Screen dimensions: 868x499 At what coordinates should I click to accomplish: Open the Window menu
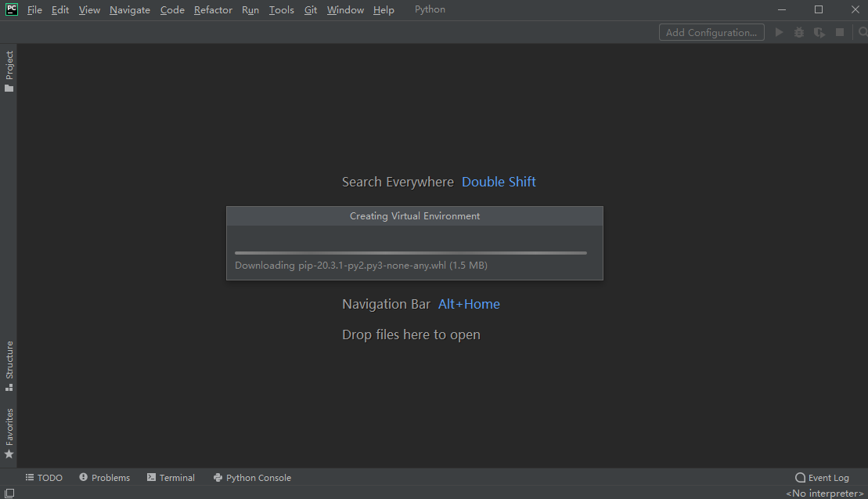tap(345, 10)
